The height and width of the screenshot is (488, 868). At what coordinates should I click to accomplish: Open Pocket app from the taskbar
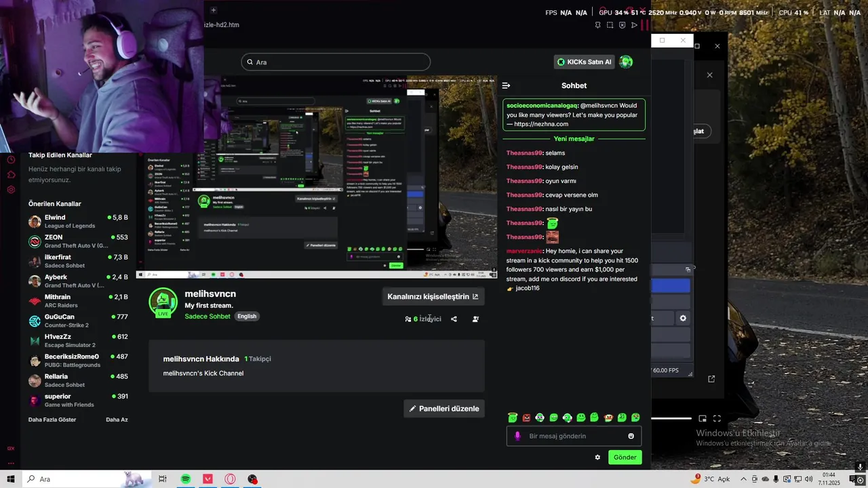tap(208, 479)
